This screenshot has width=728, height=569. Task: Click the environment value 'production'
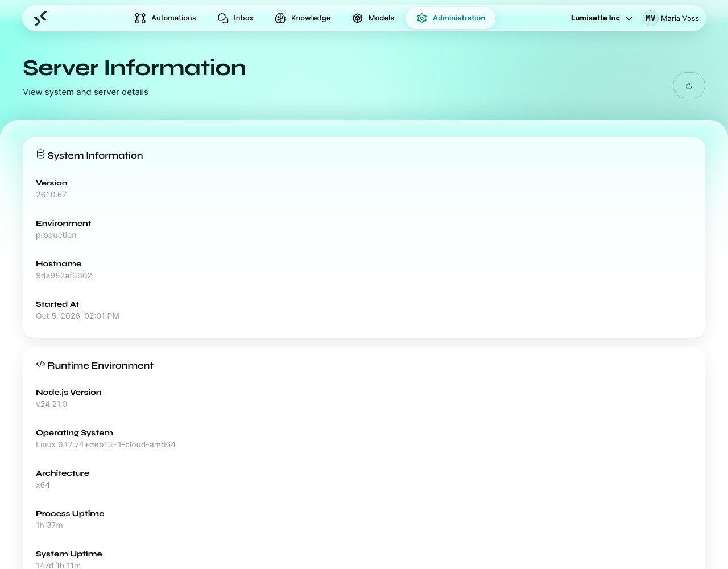click(x=56, y=235)
